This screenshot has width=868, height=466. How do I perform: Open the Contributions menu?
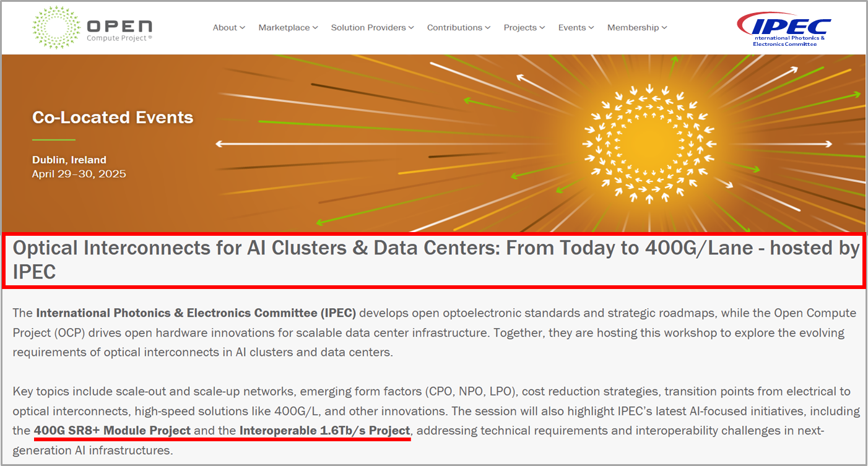[x=458, y=28]
